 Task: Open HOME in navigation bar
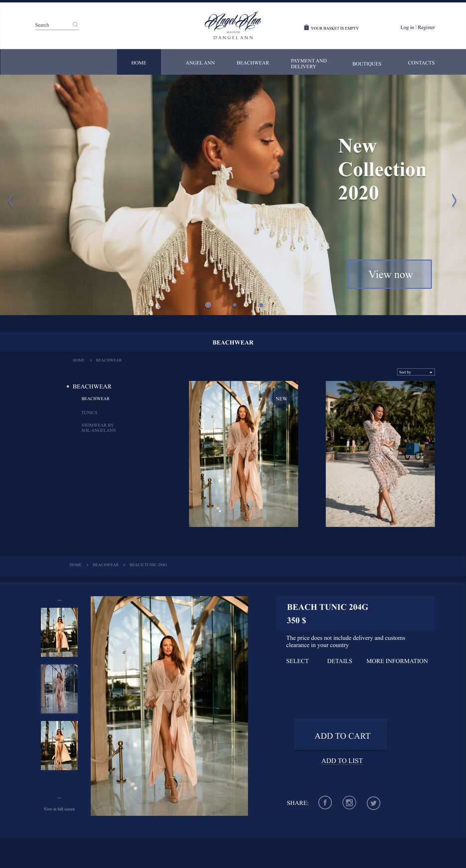(x=139, y=63)
